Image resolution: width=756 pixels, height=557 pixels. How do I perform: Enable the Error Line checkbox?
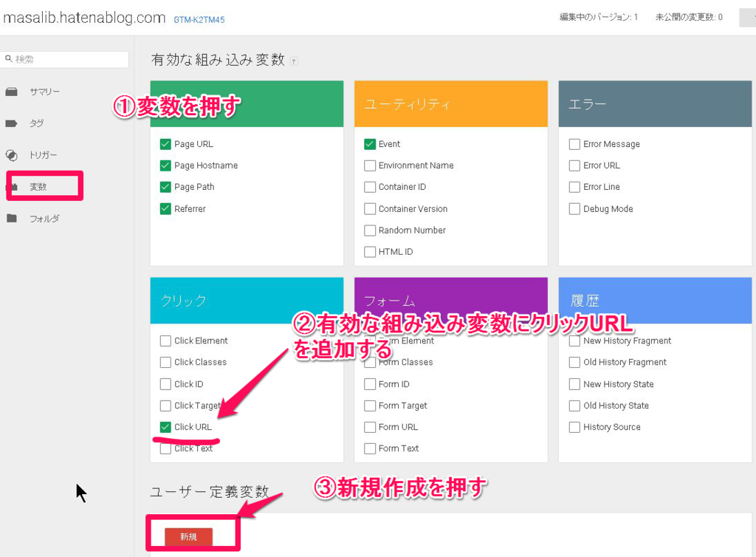(x=574, y=187)
